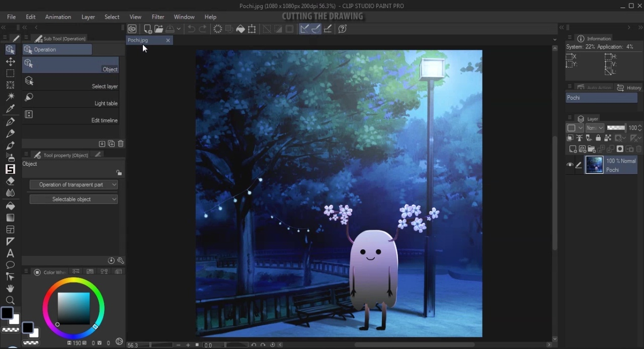Viewport: 644px width, 349px height.
Task: Lock the Pochi layer
Action: tap(598, 138)
